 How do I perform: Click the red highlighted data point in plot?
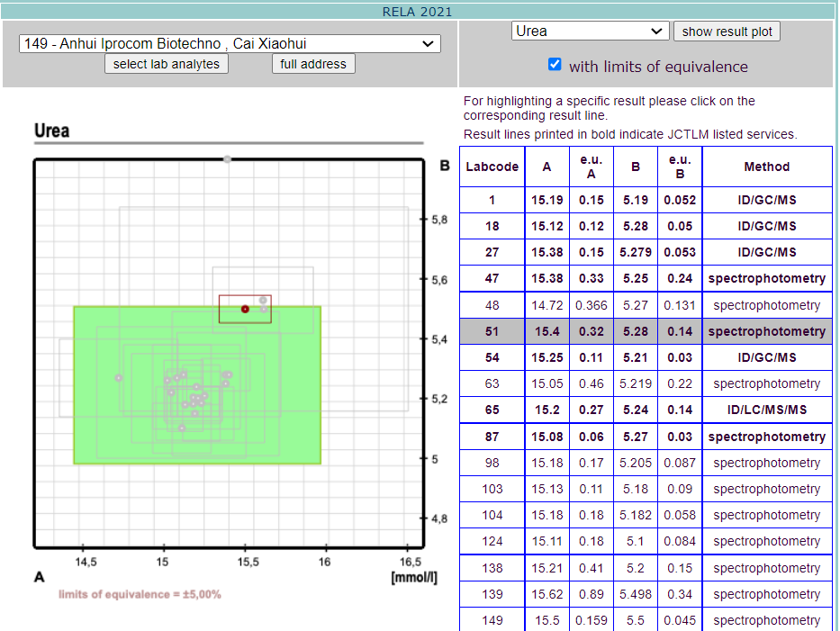tap(245, 309)
